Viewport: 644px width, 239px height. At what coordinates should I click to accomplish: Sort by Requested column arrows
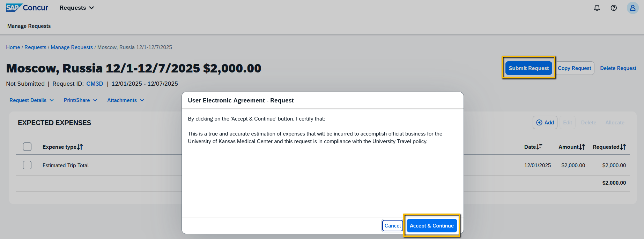click(x=623, y=147)
